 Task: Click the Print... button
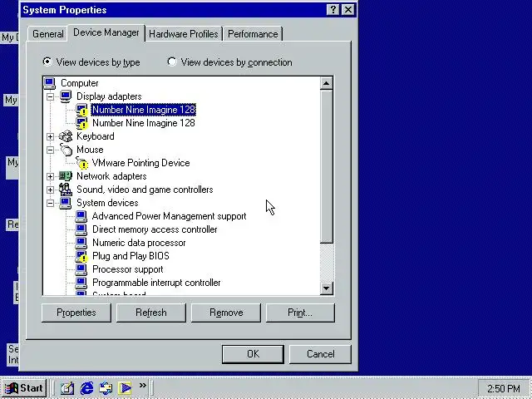pos(300,313)
